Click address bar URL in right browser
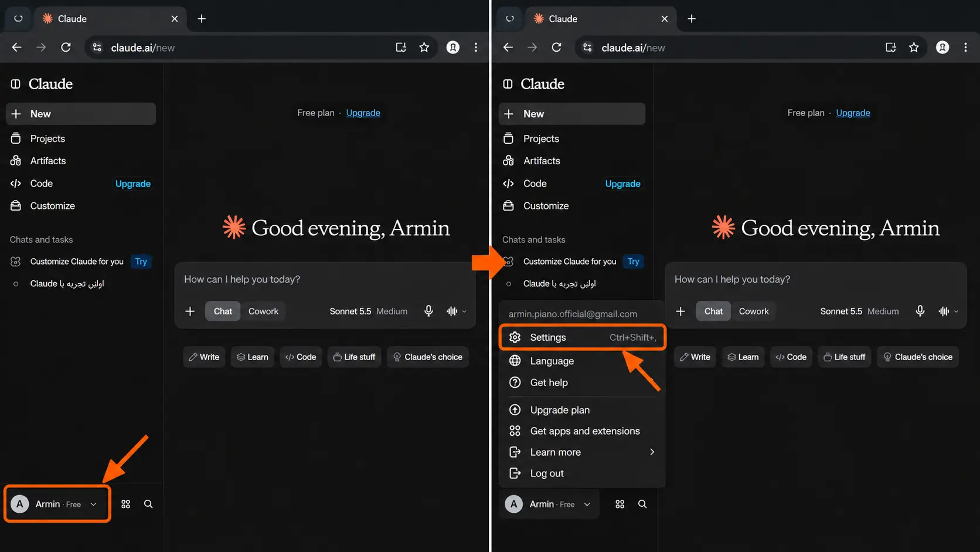 pyautogui.click(x=633, y=48)
